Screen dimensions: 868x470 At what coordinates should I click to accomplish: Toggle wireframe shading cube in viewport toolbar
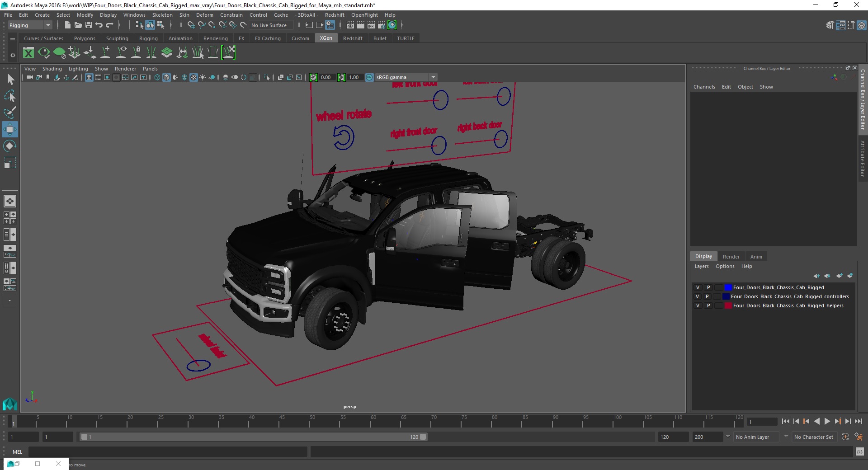coord(157,77)
